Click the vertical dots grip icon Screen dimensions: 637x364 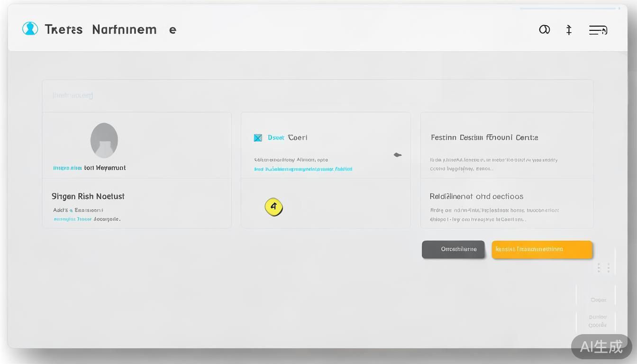pos(603,268)
